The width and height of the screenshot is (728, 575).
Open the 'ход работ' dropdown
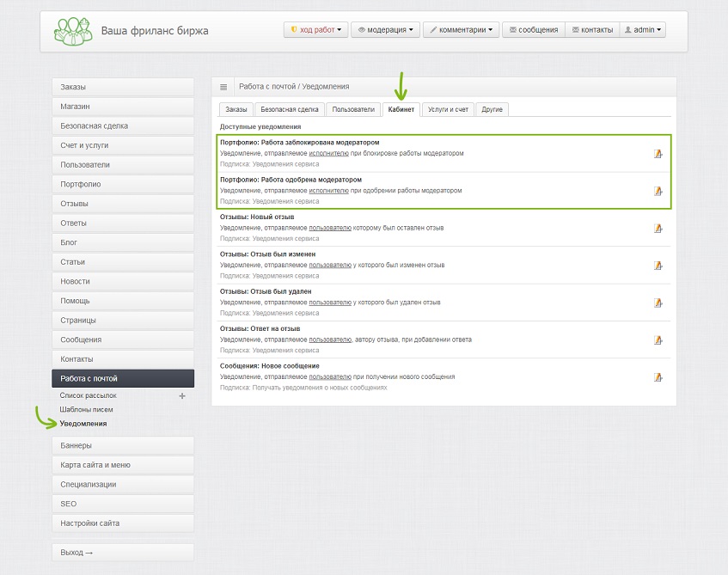tap(315, 30)
